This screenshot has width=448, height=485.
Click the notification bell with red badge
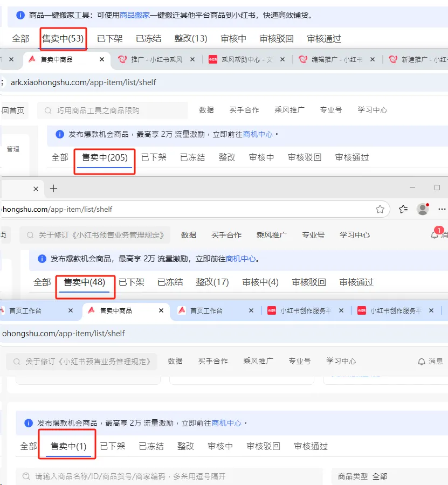click(x=435, y=234)
